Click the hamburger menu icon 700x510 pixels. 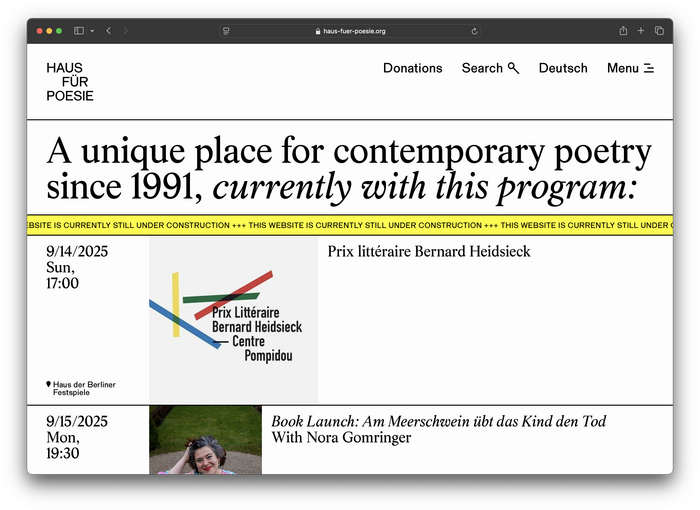[649, 68]
